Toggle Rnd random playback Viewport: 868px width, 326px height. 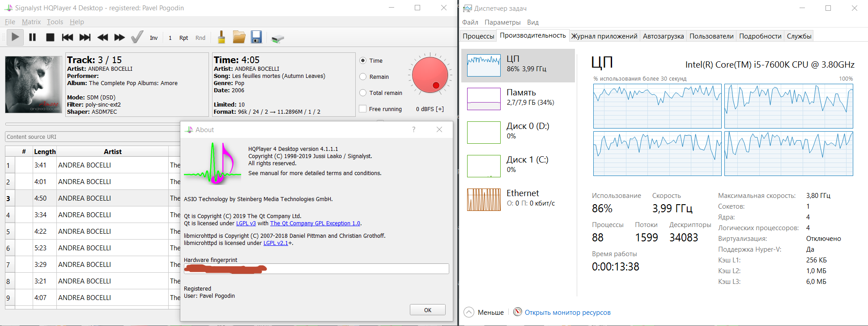tap(200, 38)
